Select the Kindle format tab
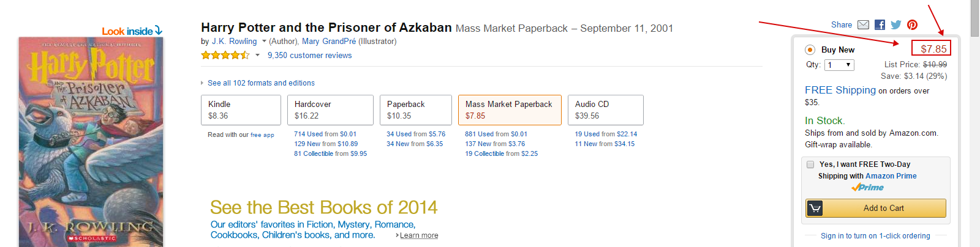The width and height of the screenshot is (980, 247). pyautogui.click(x=241, y=110)
